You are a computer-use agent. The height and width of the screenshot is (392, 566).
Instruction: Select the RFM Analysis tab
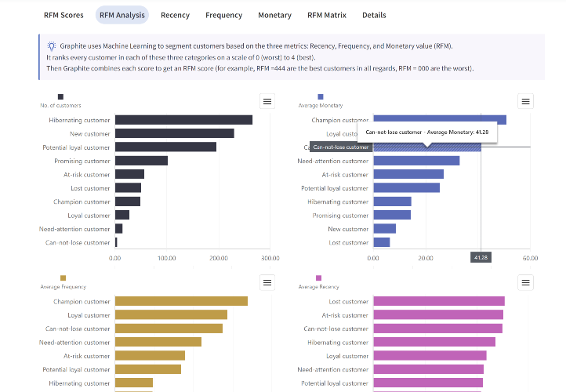click(x=122, y=15)
